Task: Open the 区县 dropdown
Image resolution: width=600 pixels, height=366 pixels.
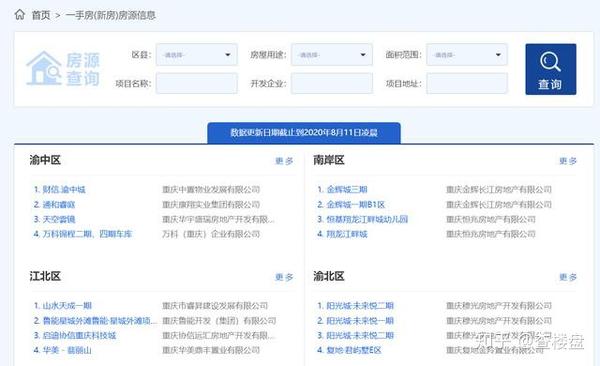Action: (x=196, y=55)
